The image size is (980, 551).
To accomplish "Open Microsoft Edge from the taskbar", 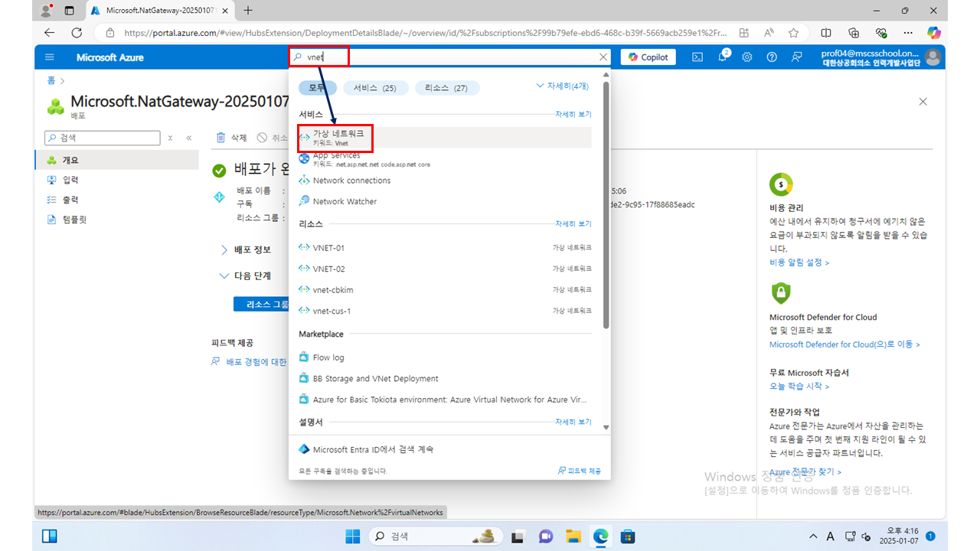I will pyautogui.click(x=601, y=536).
